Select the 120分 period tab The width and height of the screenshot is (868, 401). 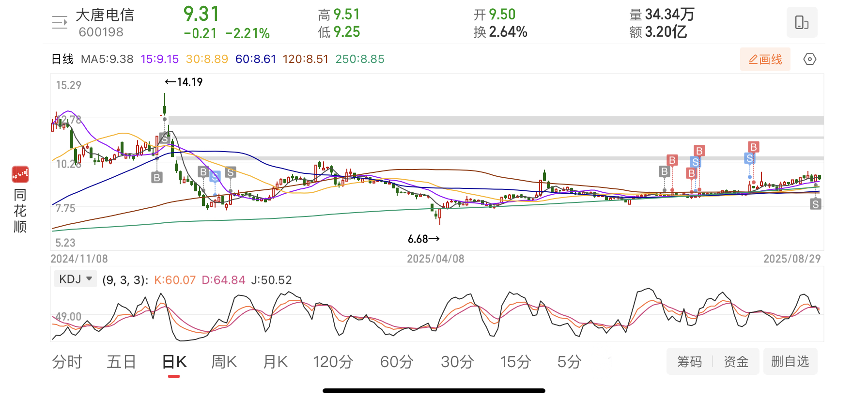pyautogui.click(x=333, y=362)
